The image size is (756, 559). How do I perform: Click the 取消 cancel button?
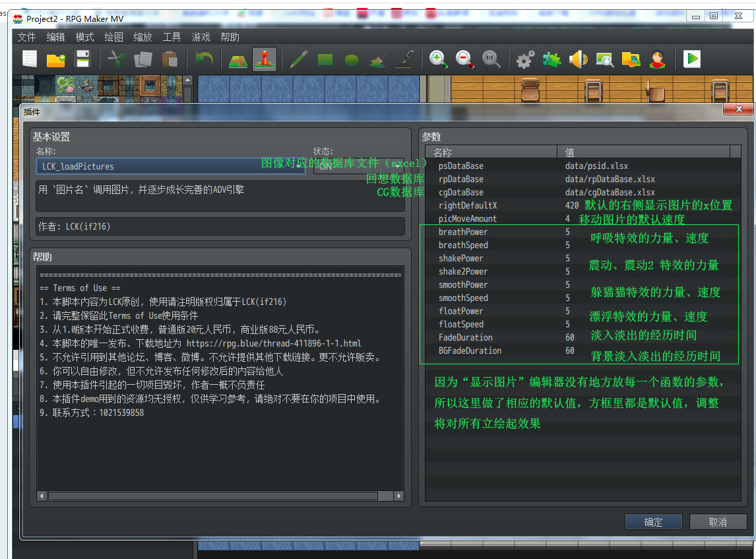pyautogui.click(x=718, y=522)
